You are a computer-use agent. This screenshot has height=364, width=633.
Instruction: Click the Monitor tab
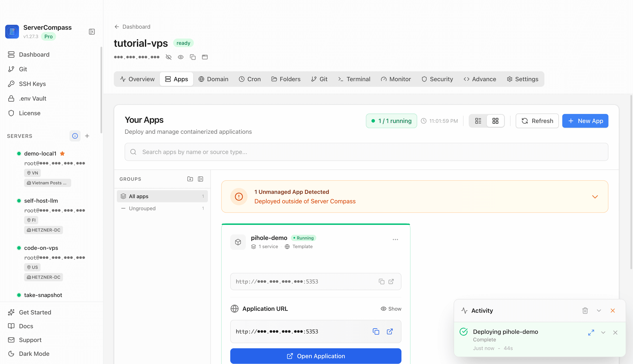(x=396, y=79)
